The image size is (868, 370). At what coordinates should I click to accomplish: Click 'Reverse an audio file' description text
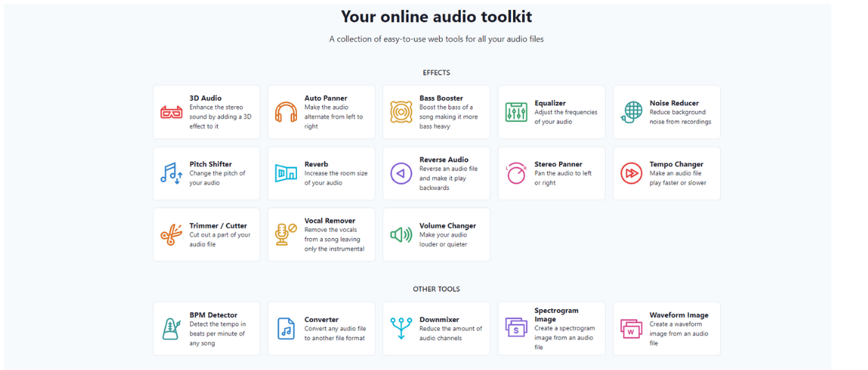click(449, 178)
